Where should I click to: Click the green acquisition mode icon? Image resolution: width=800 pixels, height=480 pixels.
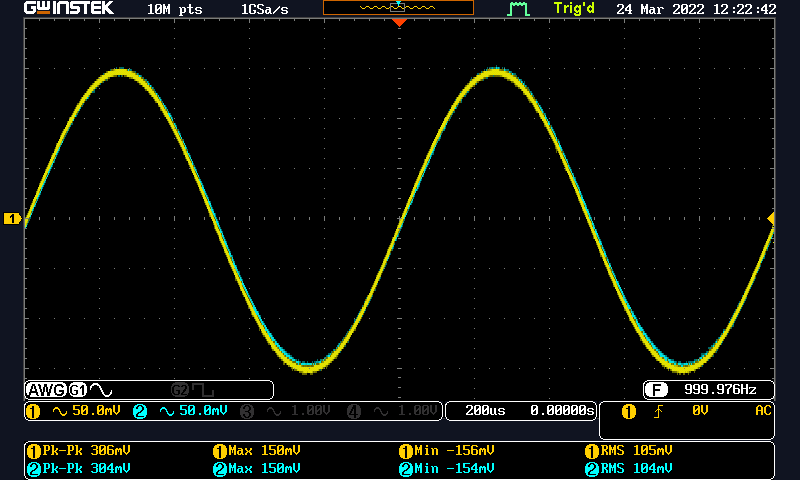click(518, 9)
